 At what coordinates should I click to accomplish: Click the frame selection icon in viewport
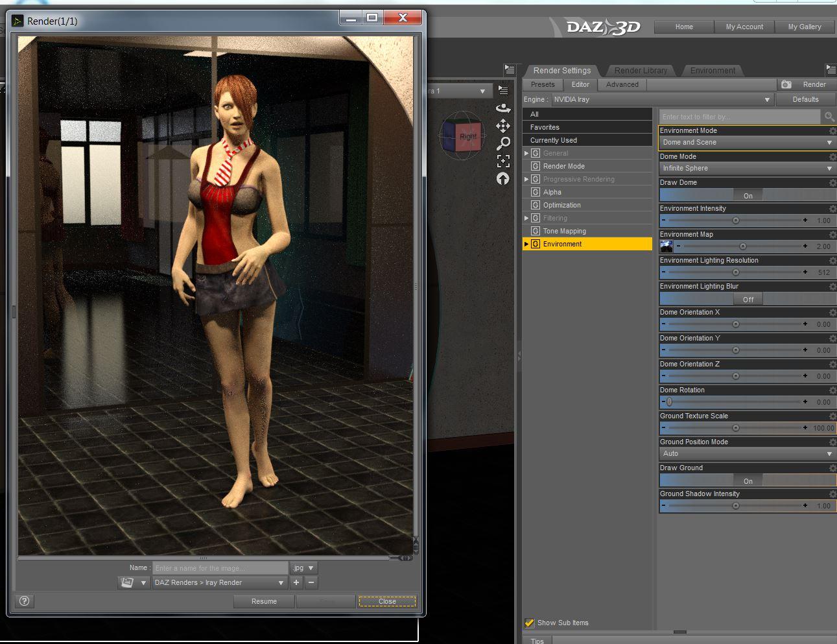tap(503, 161)
